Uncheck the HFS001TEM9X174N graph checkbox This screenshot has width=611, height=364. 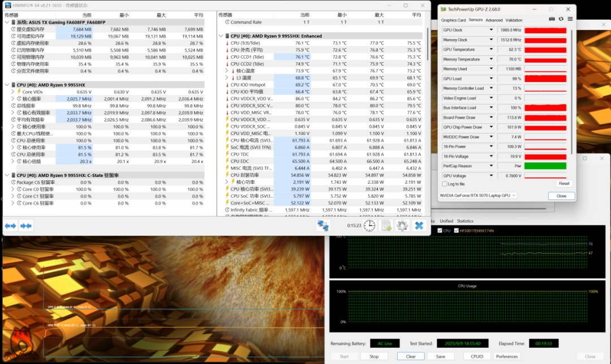coord(457,231)
